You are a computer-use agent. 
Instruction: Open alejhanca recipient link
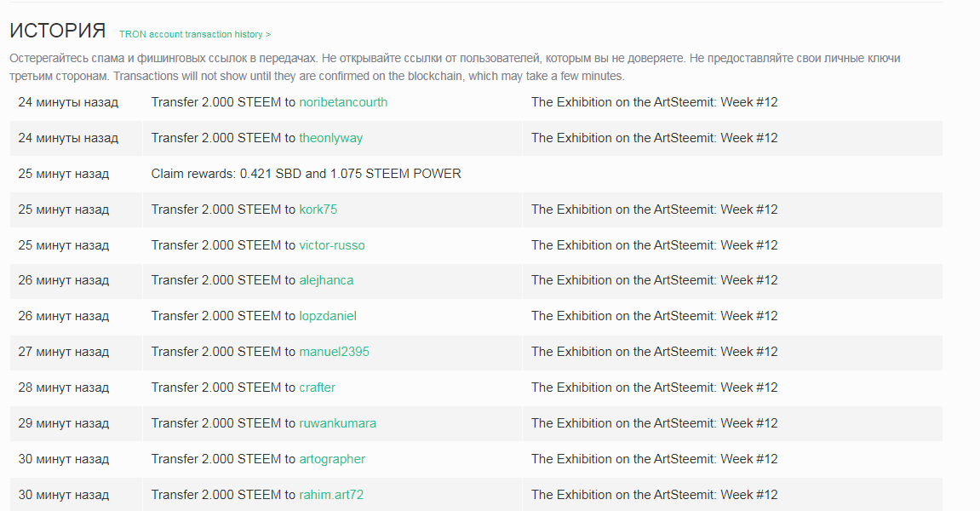[326, 280]
